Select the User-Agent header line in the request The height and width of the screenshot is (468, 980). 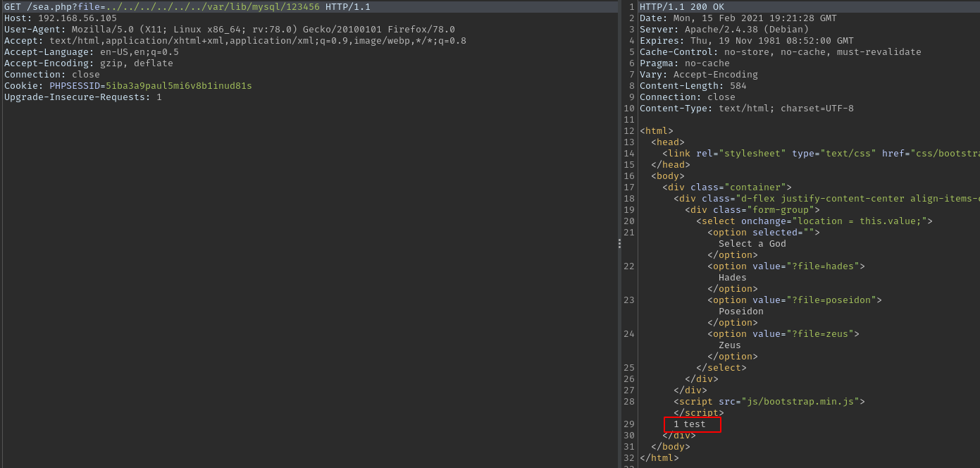[x=230, y=30]
